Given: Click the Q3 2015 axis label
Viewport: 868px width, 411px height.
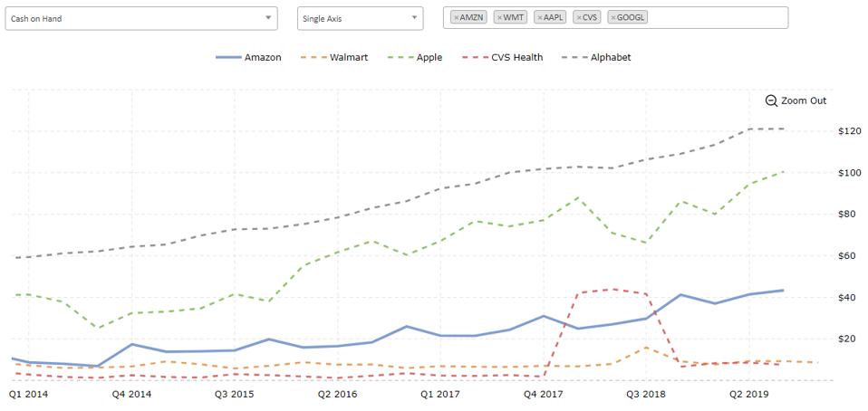Looking at the screenshot, I should 235,395.
